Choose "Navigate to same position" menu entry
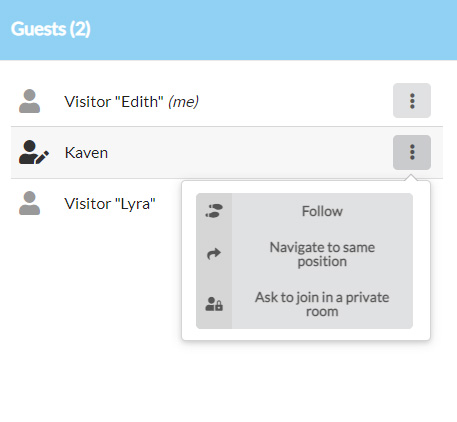 [x=304, y=254]
